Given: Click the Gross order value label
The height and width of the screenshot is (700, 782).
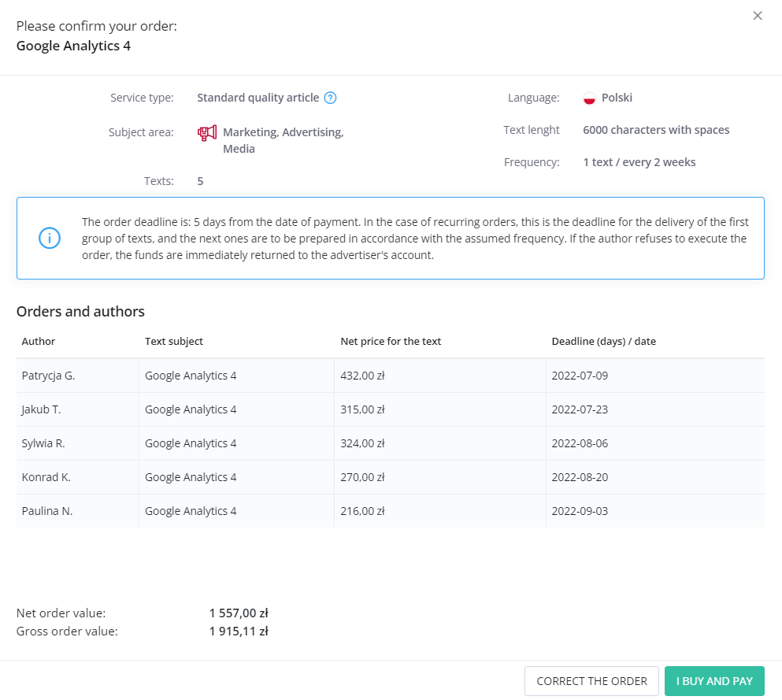Looking at the screenshot, I should [67, 631].
